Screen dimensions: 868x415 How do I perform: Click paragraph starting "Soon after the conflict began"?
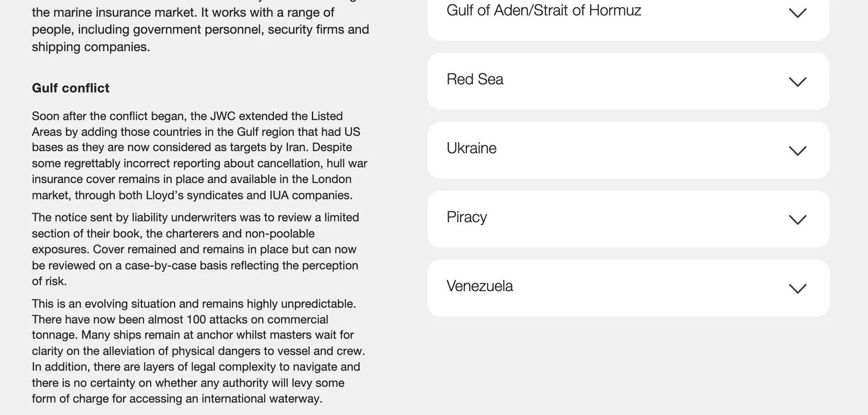tap(200, 156)
